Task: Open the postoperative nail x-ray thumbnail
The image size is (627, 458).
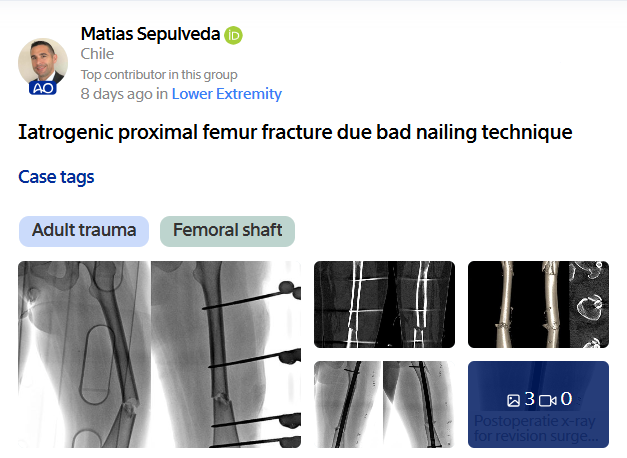Action: click(384, 404)
